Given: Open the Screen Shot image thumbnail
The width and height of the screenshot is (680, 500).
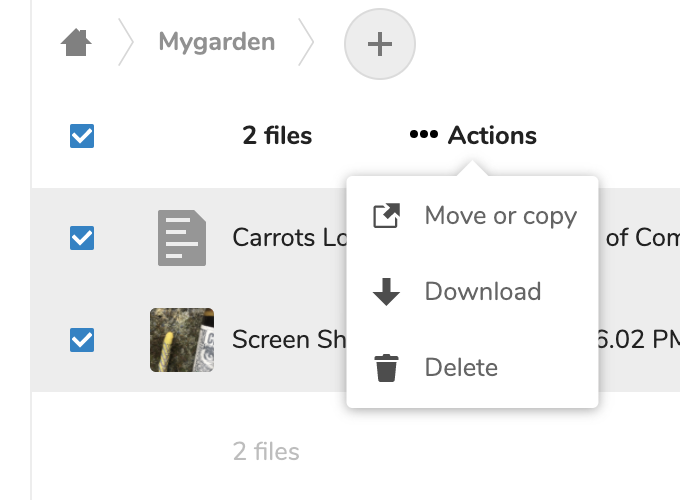Looking at the screenshot, I should pyautogui.click(x=182, y=340).
